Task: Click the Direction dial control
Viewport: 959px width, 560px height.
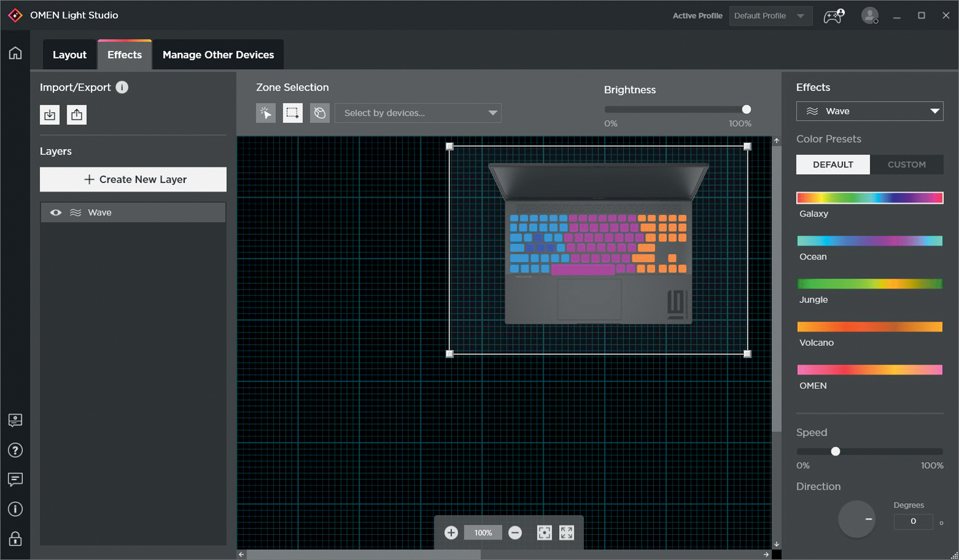Action: [857, 519]
